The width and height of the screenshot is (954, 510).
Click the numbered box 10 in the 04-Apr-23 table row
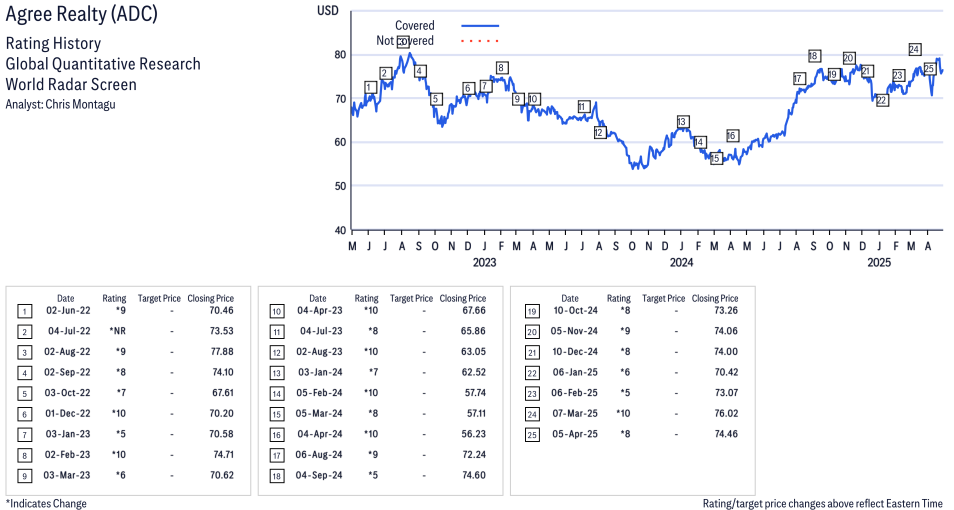point(277,312)
